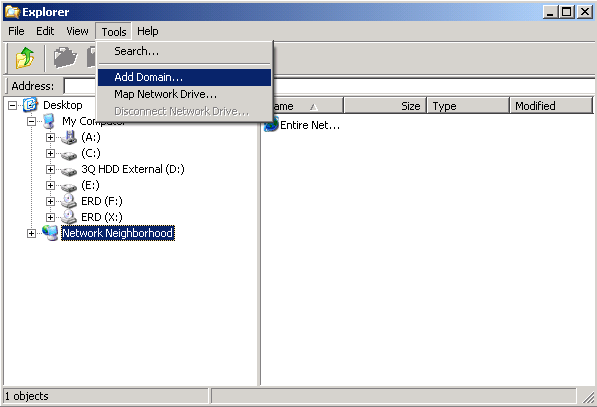Screen dimensions: 597x407
Task: Collapse the Desktop tree node
Action: point(13,105)
